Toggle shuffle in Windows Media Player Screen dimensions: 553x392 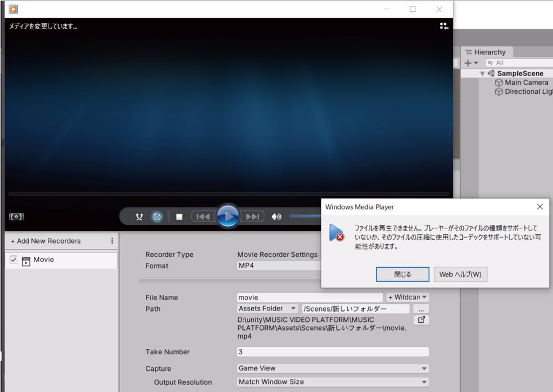139,217
